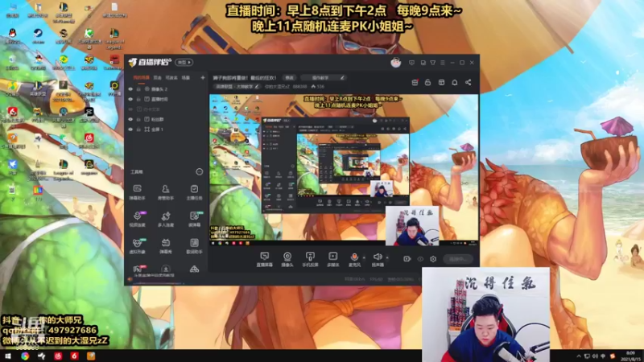This screenshot has width=644, height=362.
Task: Add a 手机投屏 phone mirroring source
Action: 310,259
